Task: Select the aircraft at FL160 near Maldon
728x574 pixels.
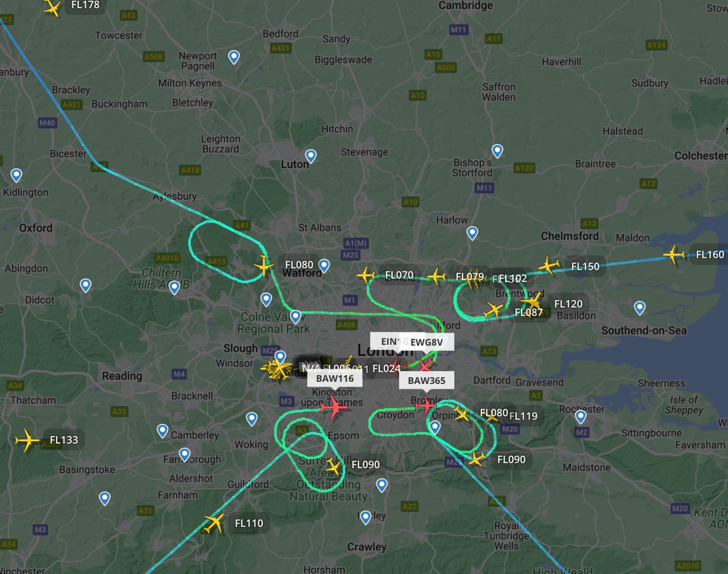Action: [673, 255]
